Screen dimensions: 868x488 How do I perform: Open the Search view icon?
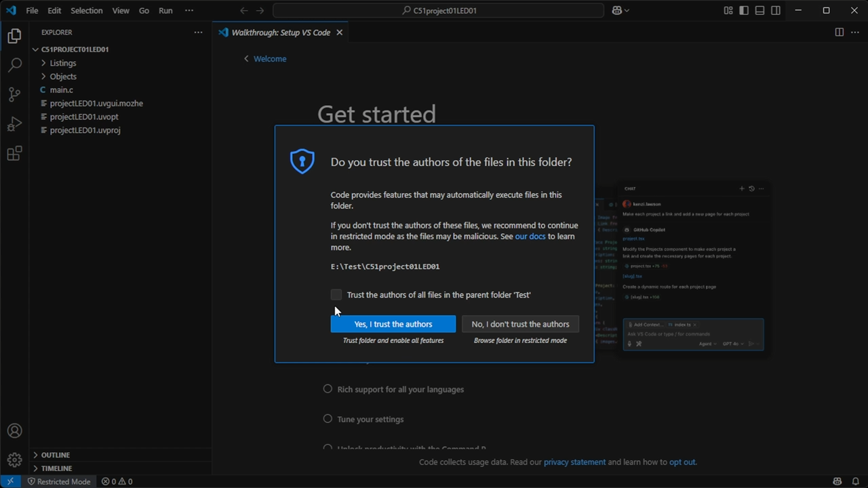pyautogui.click(x=14, y=65)
